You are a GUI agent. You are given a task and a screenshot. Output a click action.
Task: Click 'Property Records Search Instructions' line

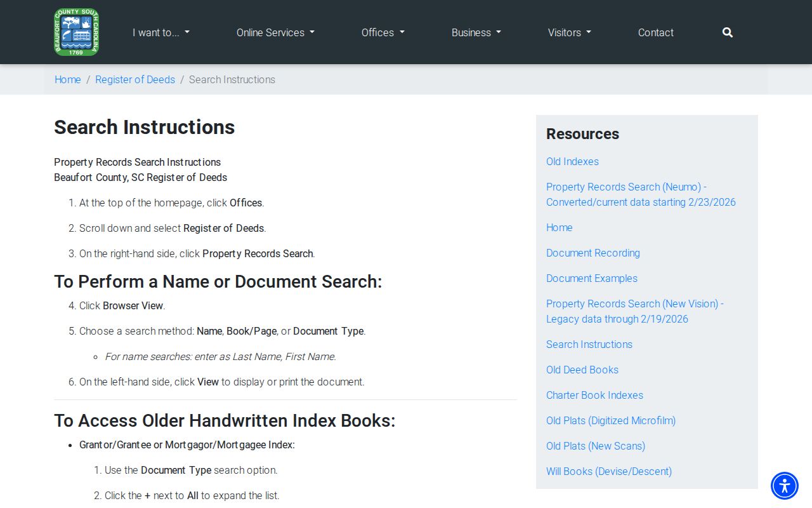(x=138, y=162)
